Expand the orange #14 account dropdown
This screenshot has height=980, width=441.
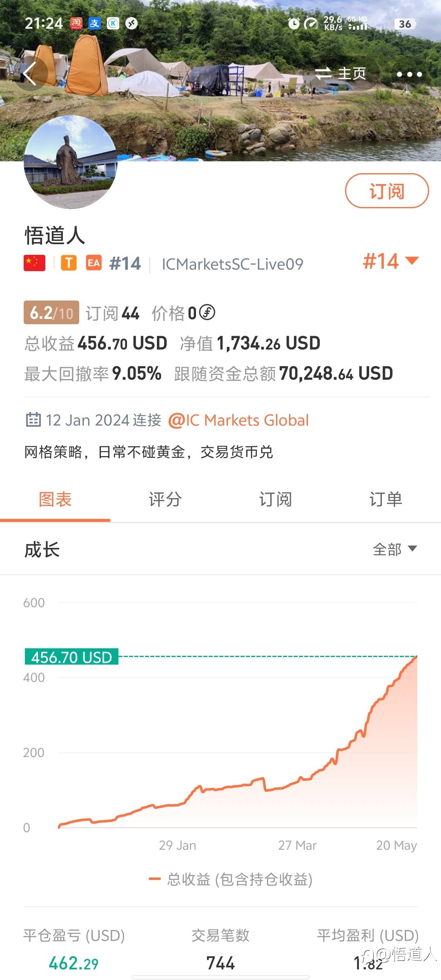click(x=391, y=261)
